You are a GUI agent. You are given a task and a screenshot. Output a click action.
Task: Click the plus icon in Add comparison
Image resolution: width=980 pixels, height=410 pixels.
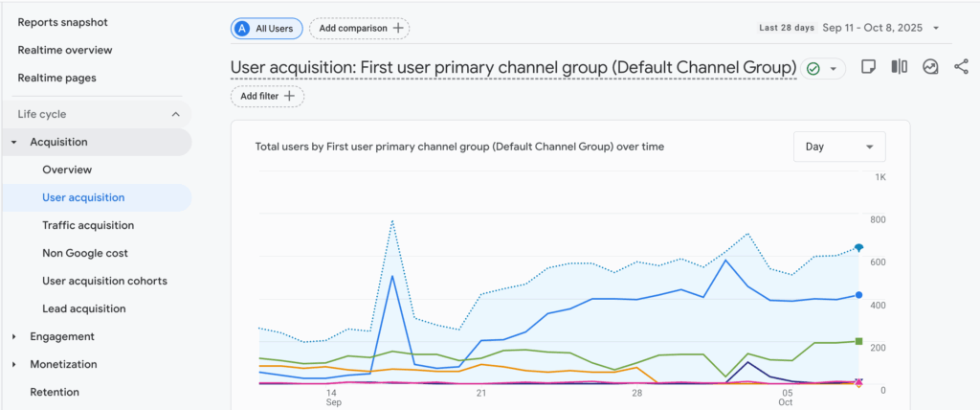pos(398,29)
